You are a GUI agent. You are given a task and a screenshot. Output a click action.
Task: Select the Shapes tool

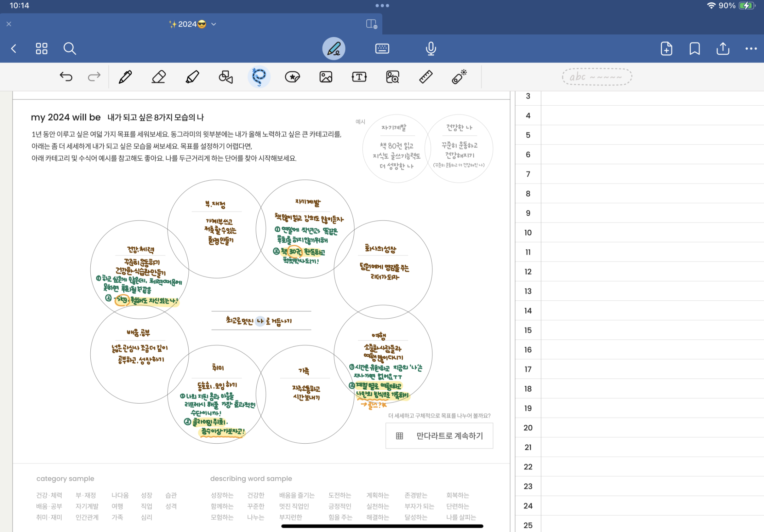pyautogui.click(x=226, y=77)
